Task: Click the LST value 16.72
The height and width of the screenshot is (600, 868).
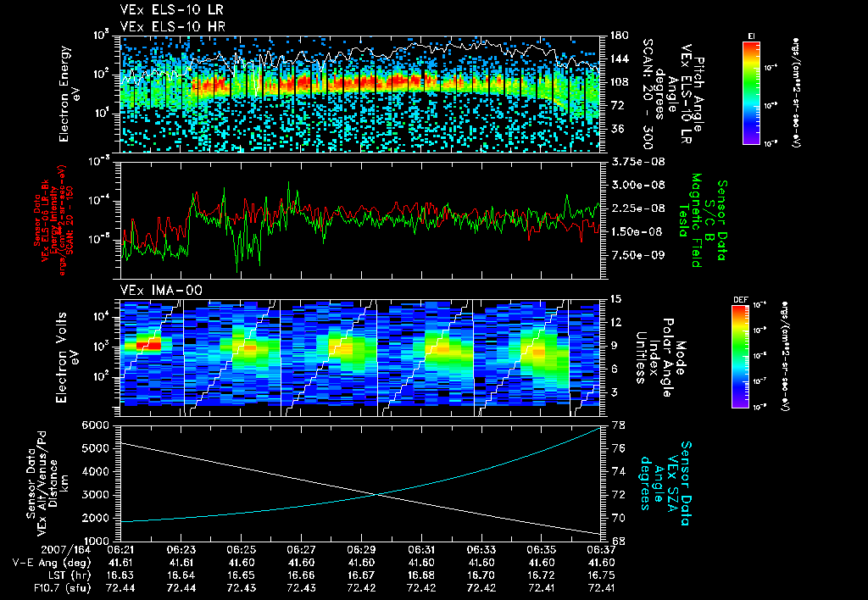Action: (x=542, y=575)
